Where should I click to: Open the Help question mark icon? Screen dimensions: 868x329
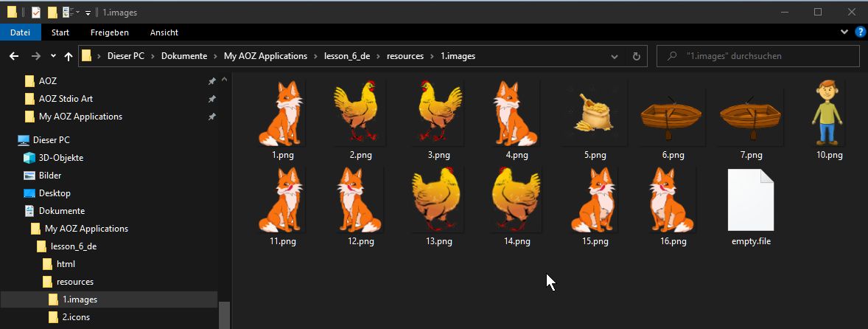(859, 32)
